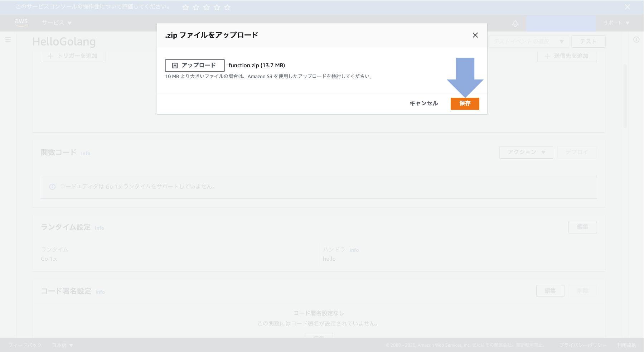Select the function.zip (13.7 MB) file name

257,66
